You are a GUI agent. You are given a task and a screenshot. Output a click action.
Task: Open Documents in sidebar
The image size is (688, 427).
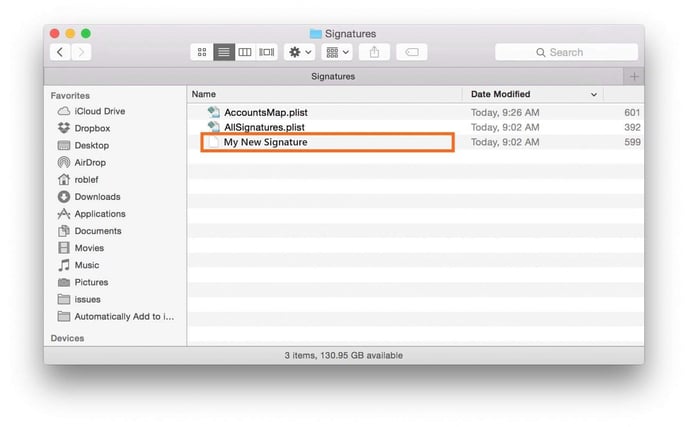pyautogui.click(x=98, y=231)
